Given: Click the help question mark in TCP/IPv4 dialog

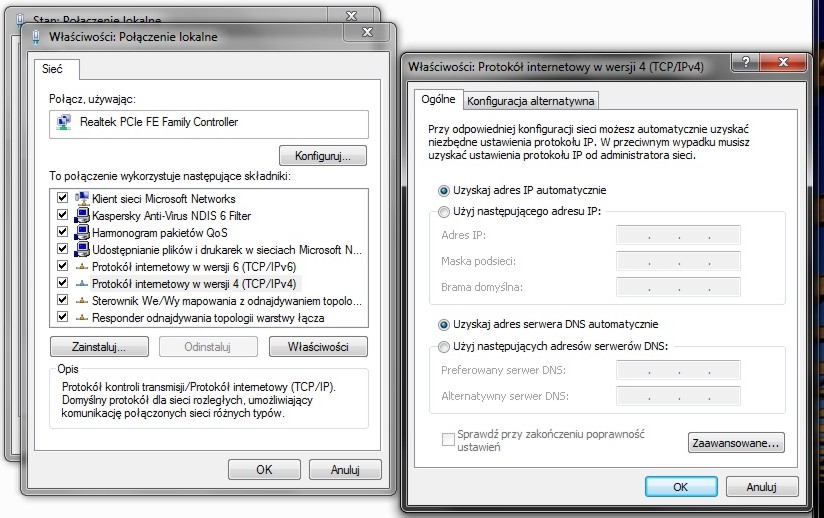Looking at the screenshot, I should 746,62.
